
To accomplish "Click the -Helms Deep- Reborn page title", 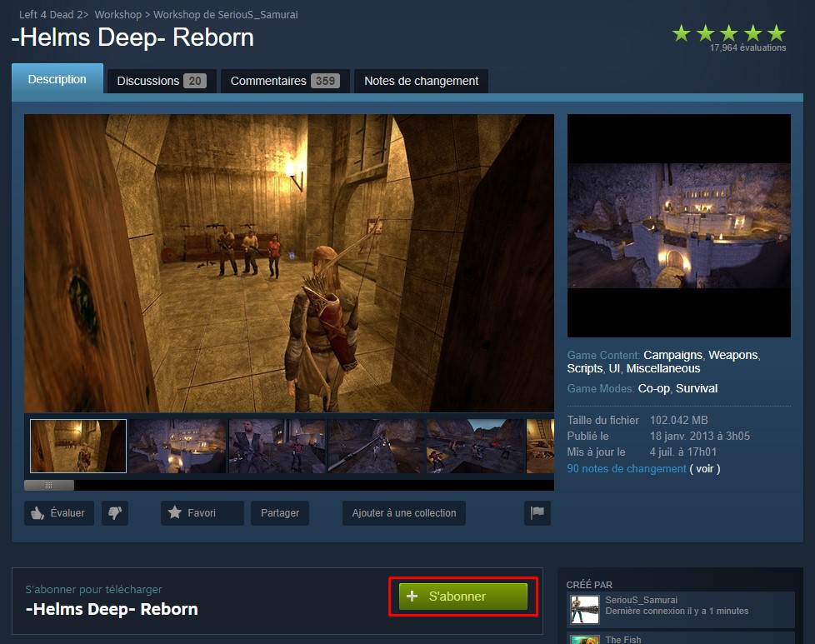I will coord(132,37).
